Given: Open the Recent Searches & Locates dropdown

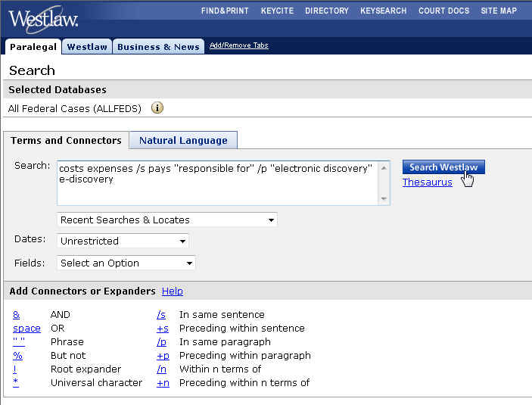Looking at the screenshot, I should [167, 220].
